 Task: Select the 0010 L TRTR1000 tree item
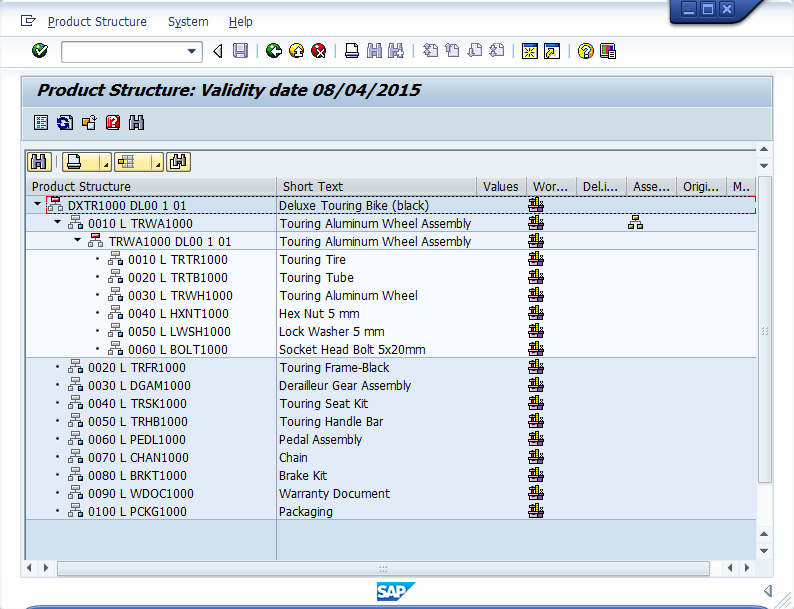(178, 260)
